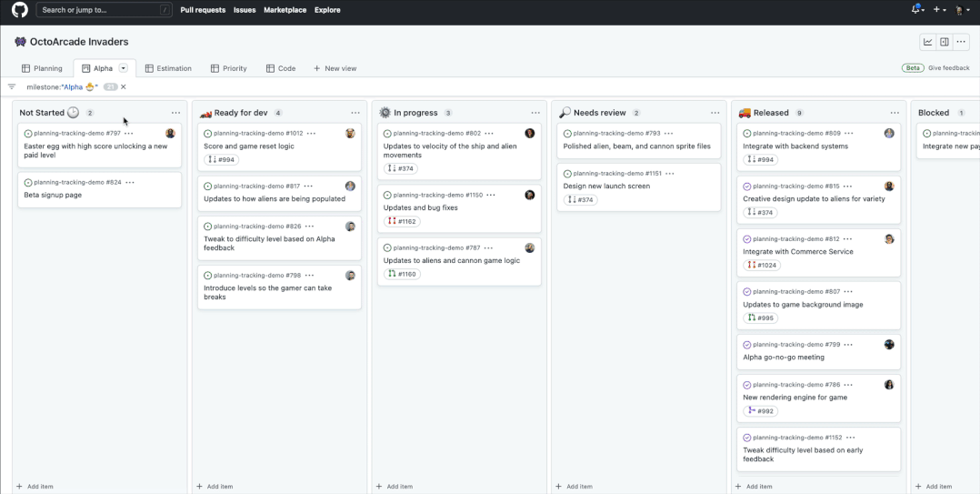Open the Priority tab
The image size is (980, 494).
point(229,68)
